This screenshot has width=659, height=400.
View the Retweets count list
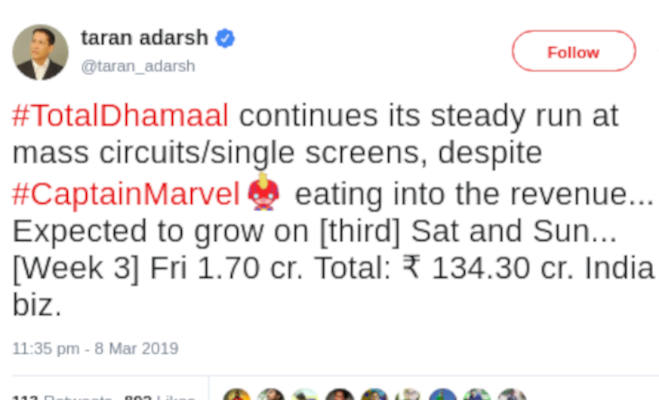[x=58, y=397]
